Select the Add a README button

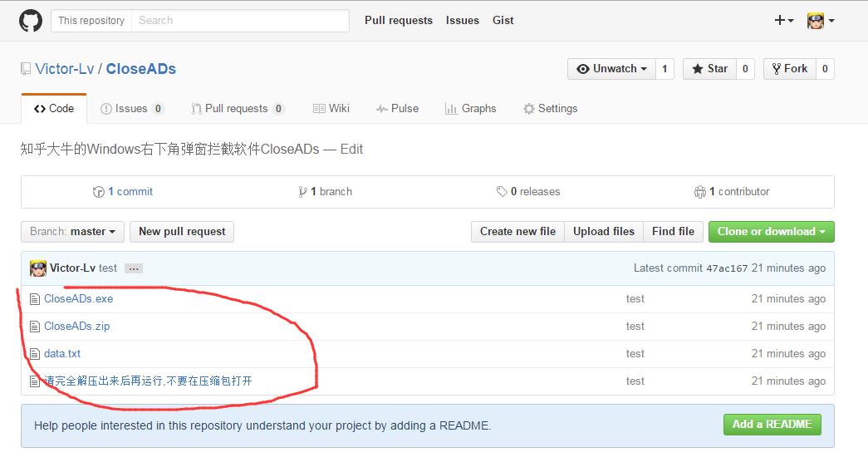(772, 425)
